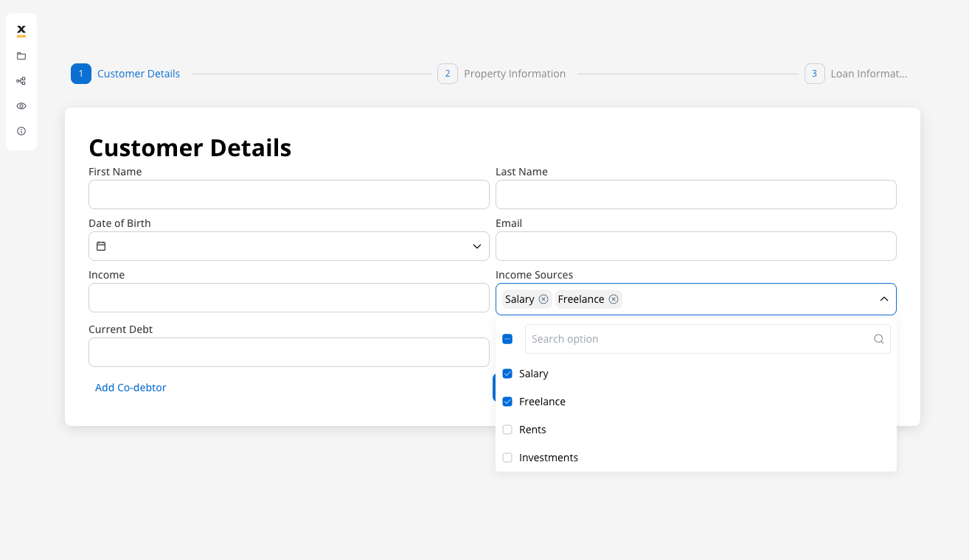Click the calendar icon in Date of Birth
969x560 pixels.
coord(101,246)
